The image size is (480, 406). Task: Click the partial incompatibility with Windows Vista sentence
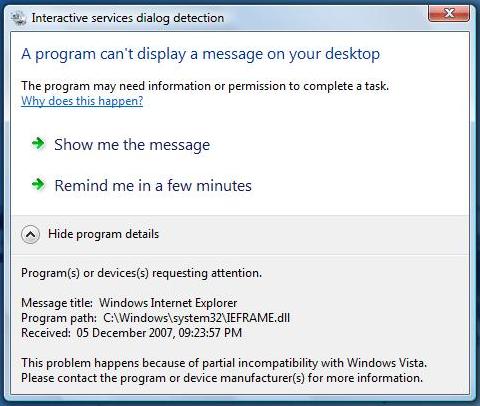click(224, 363)
